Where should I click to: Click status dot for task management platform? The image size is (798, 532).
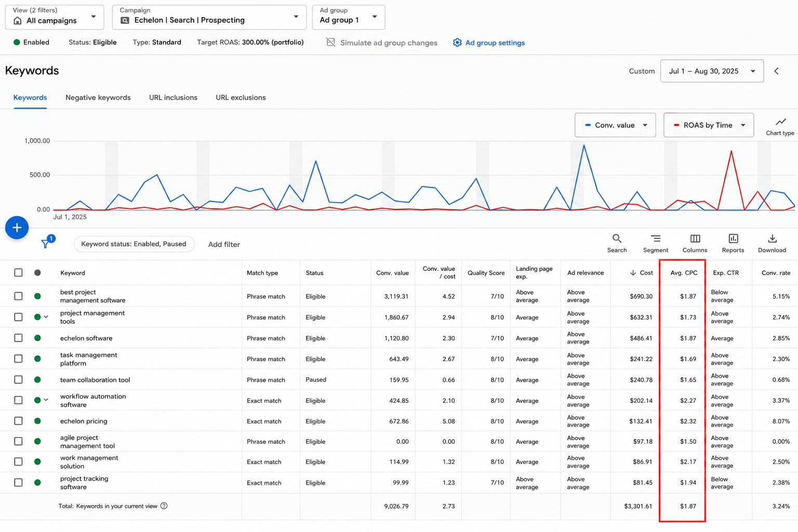tap(37, 359)
